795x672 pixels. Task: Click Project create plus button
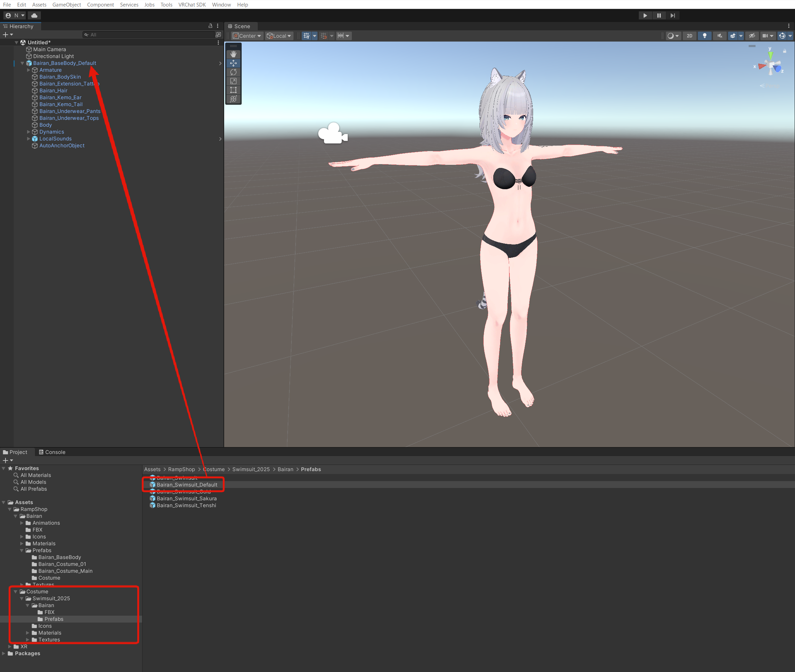pyautogui.click(x=8, y=460)
